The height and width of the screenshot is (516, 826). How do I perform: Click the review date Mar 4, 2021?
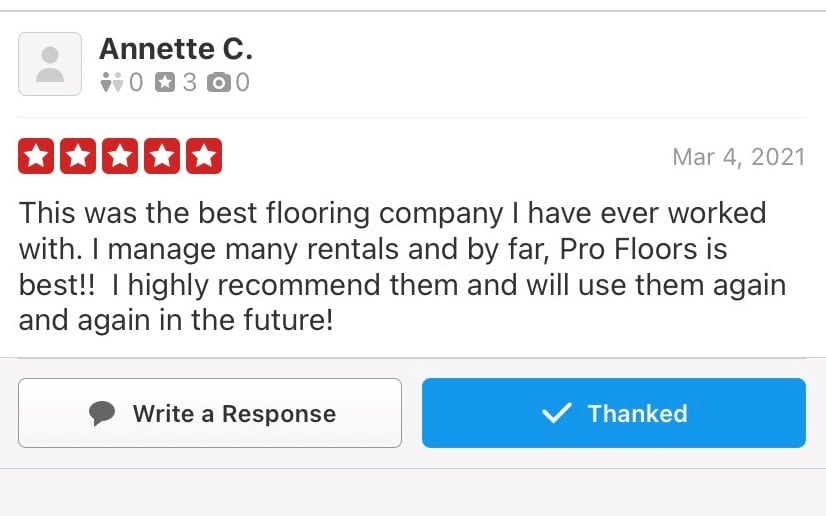[x=738, y=158]
